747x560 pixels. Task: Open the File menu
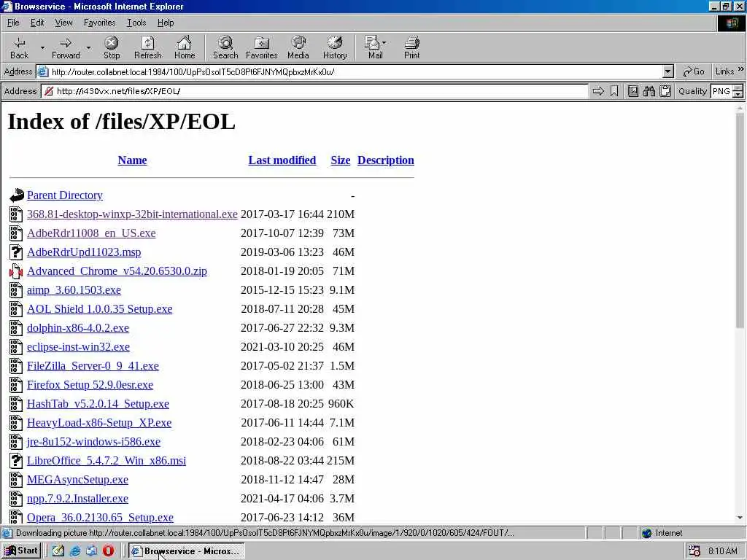tap(13, 23)
